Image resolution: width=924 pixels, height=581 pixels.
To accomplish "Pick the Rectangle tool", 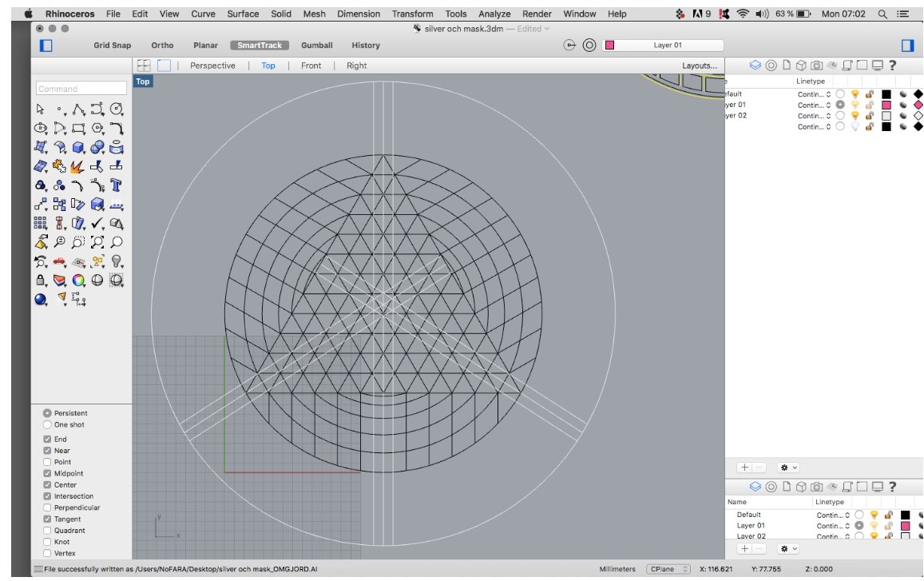I will [x=78, y=128].
